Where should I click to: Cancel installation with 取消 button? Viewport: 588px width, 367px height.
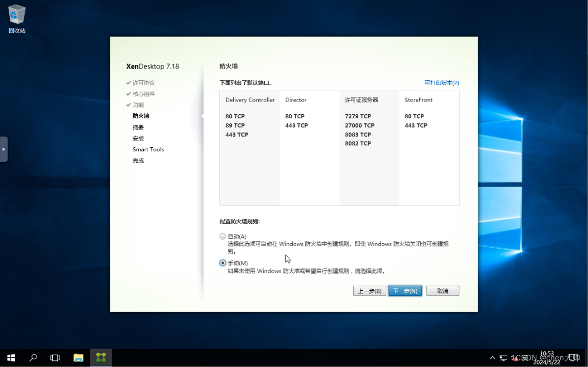point(443,291)
